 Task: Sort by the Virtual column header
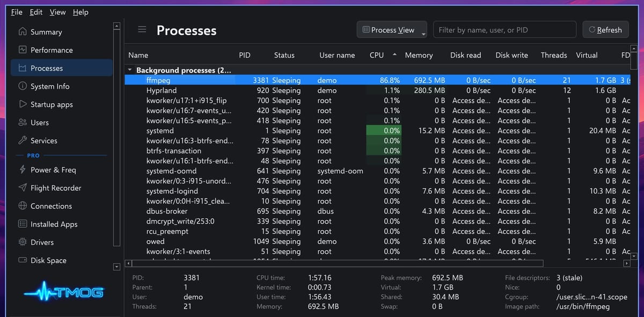point(587,55)
